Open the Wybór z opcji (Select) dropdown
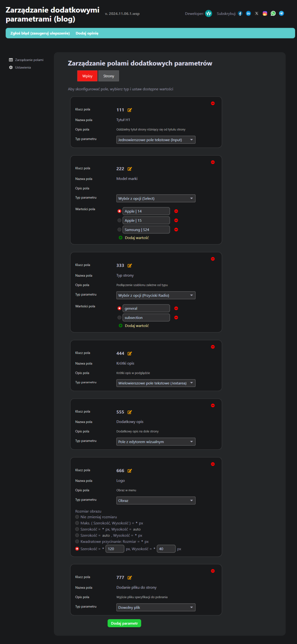Viewport: 297px width, 644px height. [x=156, y=199]
